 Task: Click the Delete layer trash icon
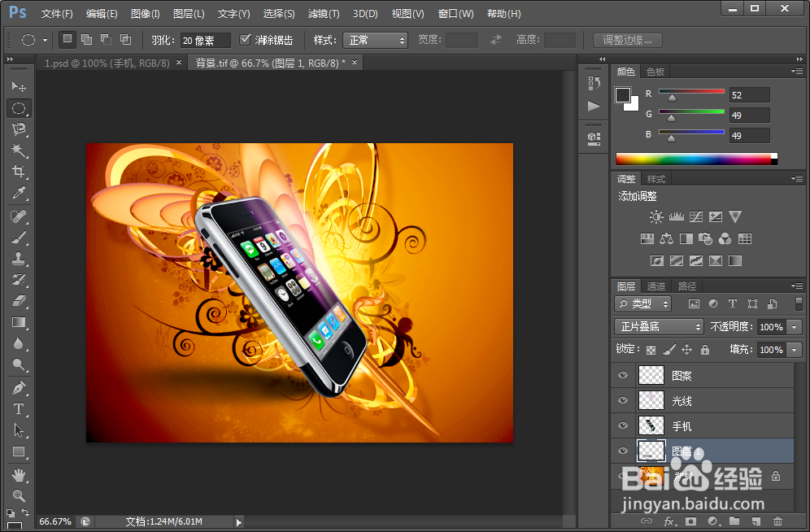[x=777, y=521]
